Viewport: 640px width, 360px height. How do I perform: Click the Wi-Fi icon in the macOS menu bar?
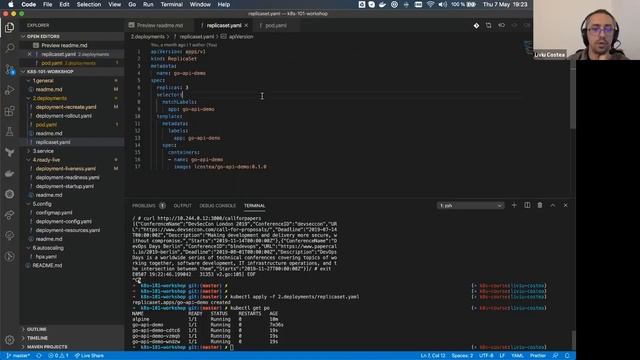click(x=430, y=4)
